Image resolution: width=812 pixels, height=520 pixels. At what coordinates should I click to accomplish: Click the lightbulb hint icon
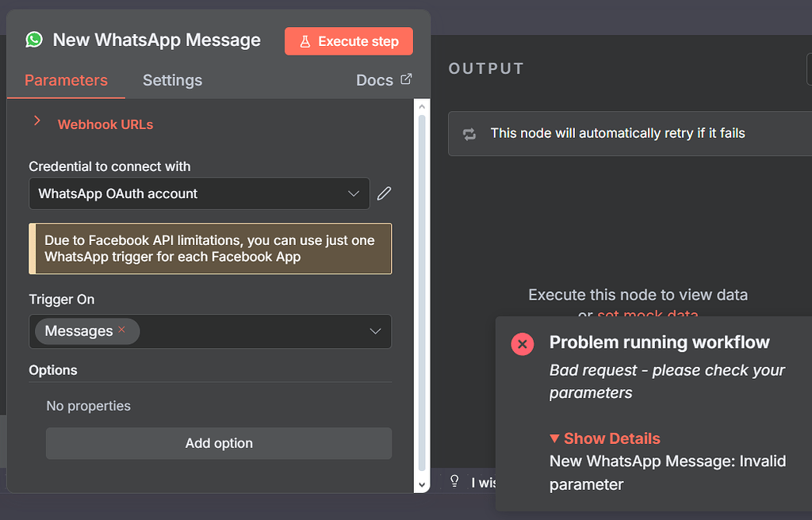coord(454,481)
